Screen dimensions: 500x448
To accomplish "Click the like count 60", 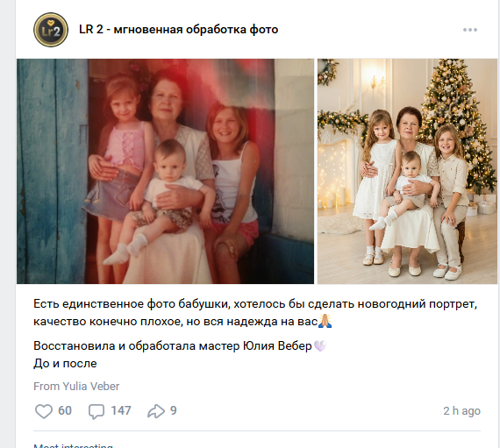I will [x=65, y=410].
